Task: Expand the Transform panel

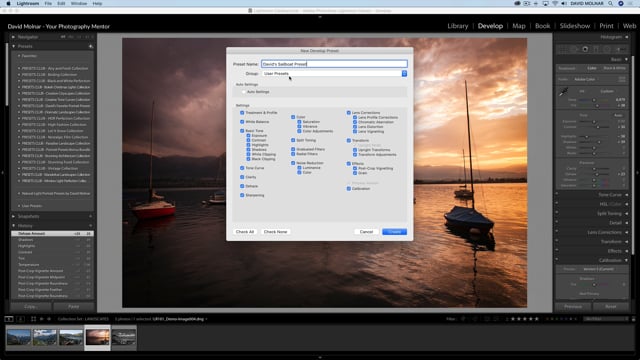Action: click(627, 242)
